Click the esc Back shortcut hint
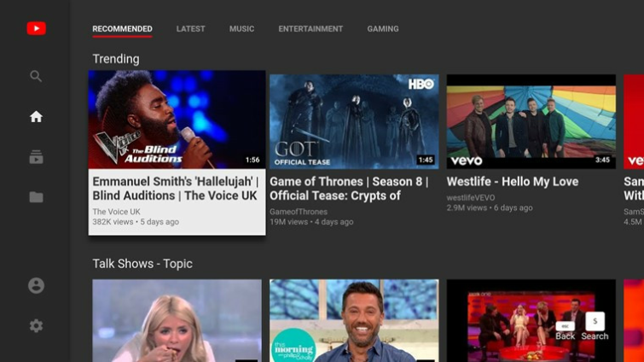This screenshot has height=362, width=644. [x=566, y=331]
